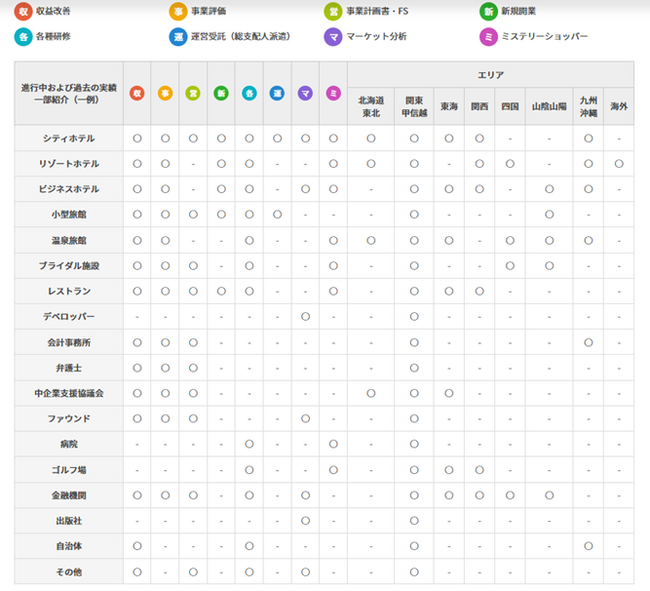
Task: Click the purple マ icon in table header
Action: [x=306, y=93]
